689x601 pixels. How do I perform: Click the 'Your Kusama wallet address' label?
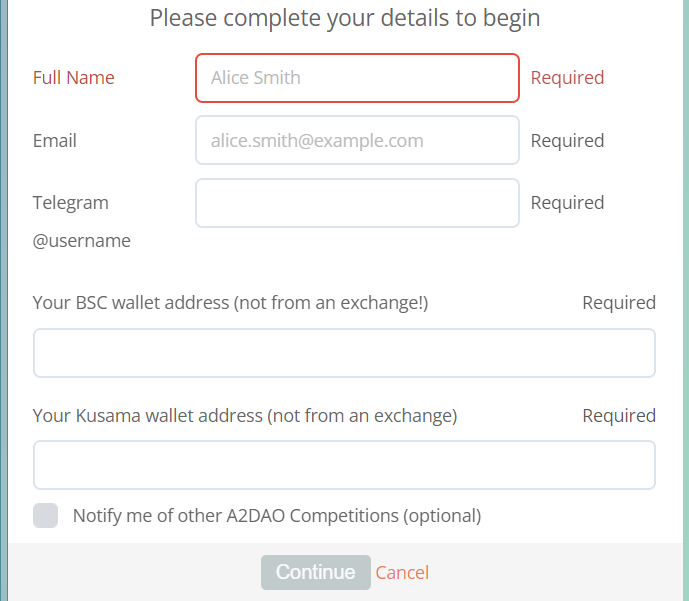(x=245, y=416)
